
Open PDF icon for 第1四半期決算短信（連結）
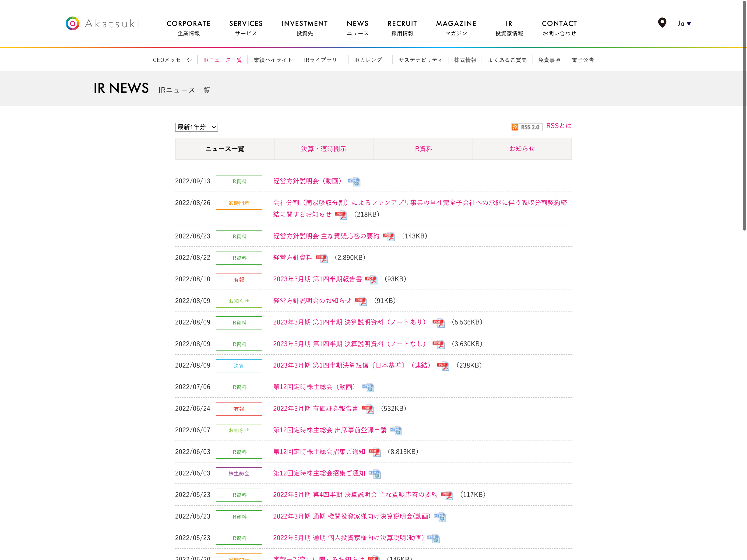click(443, 366)
